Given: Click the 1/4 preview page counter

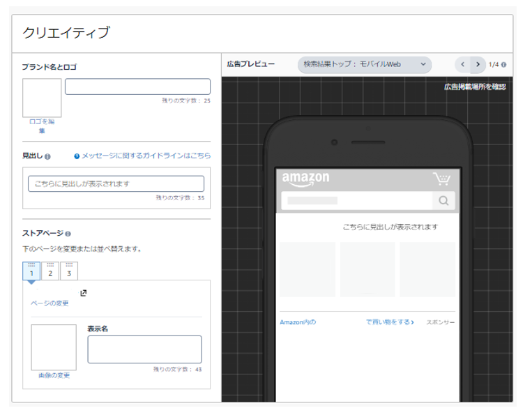Looking at the screenshot, I should click(494, 64).
